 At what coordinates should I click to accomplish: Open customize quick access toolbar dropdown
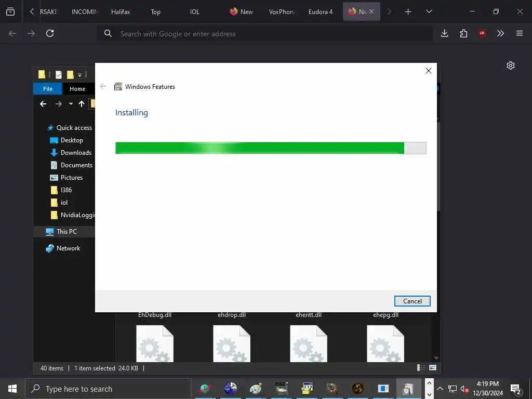point(79,75)
